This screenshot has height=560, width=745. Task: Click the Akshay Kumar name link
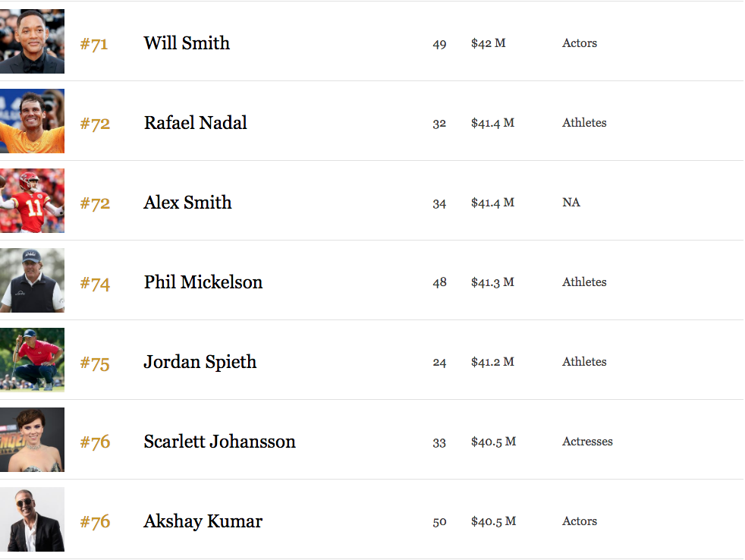pyautogui.click(x=203, y=521)
